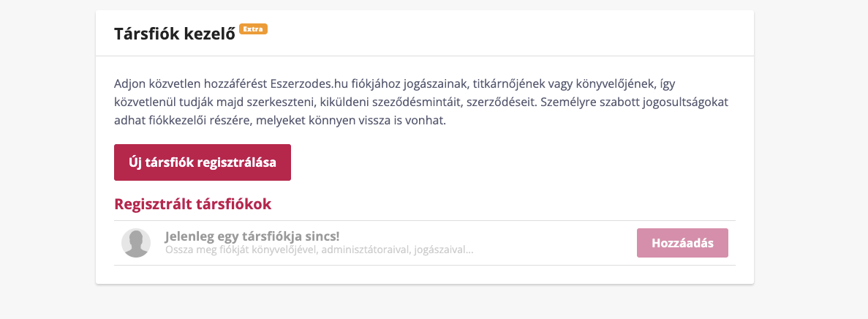This screenshot has width=868, height=319.
Task: Click the Társfiók kezelő heading
Action: coord(174,34)
